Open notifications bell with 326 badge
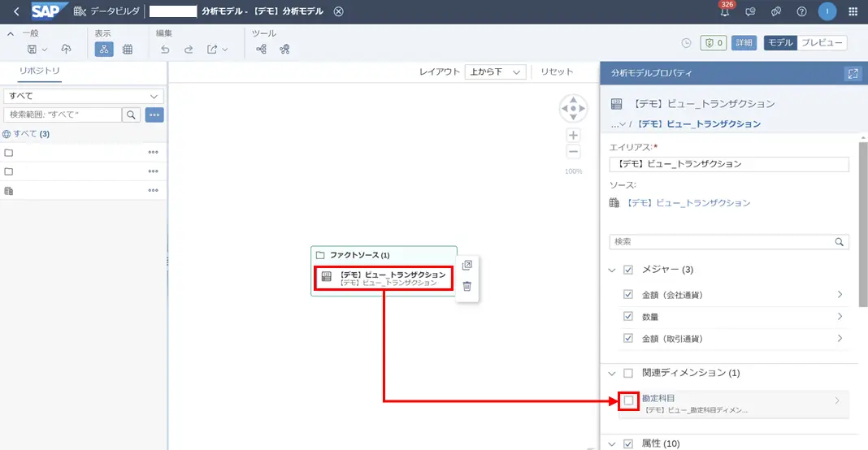Viewport: 868px width, 450px height. point(725,11)
